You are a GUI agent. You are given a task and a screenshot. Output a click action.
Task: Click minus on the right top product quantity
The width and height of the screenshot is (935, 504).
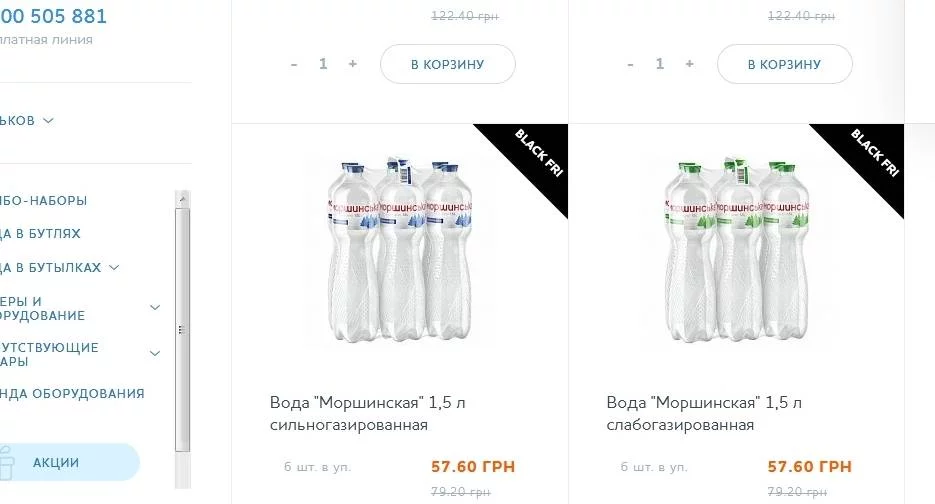[x=630, y=64]
